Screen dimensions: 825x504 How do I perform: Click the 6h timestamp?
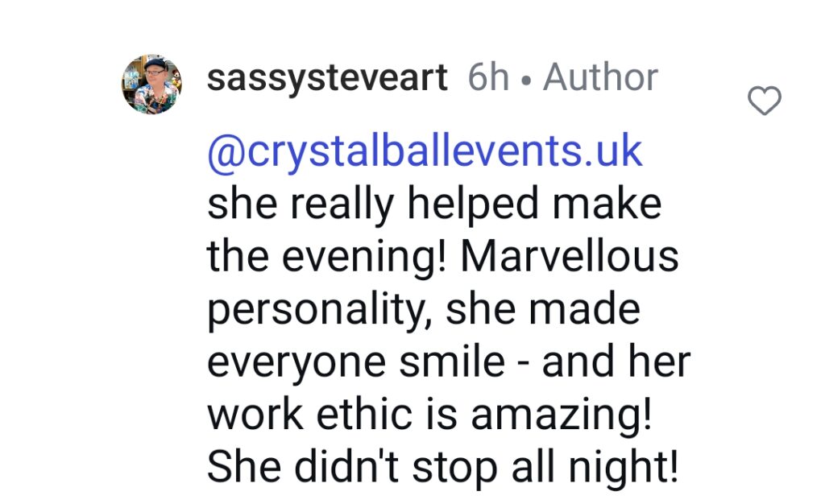coord(488,77)
